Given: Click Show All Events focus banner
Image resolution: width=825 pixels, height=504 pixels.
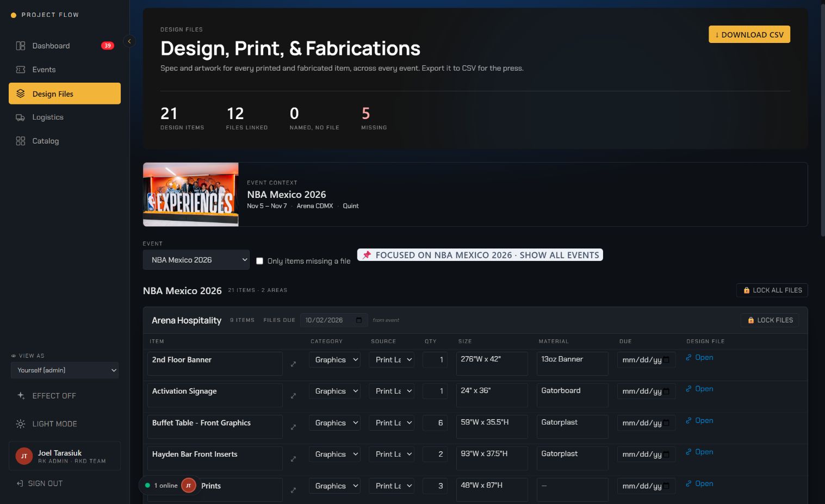Looking at the screenshot, I should pos(480,255).
